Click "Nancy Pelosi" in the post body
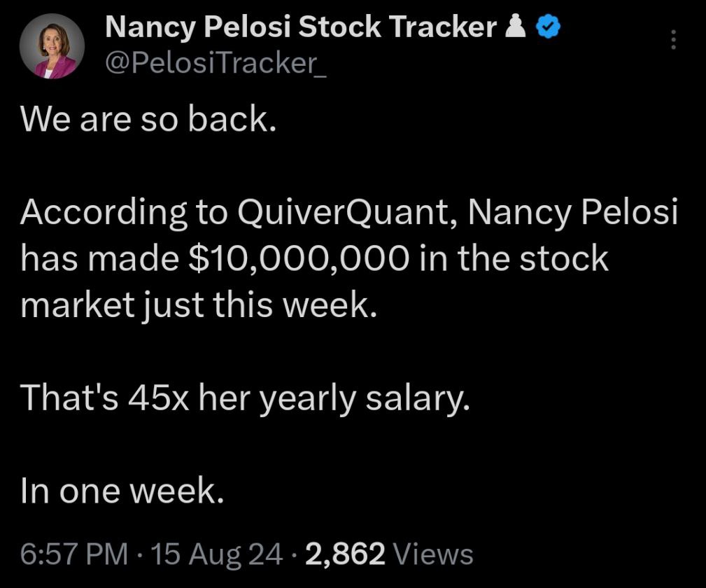Screen dimensions: 706x588 click(x=573, y=212)
